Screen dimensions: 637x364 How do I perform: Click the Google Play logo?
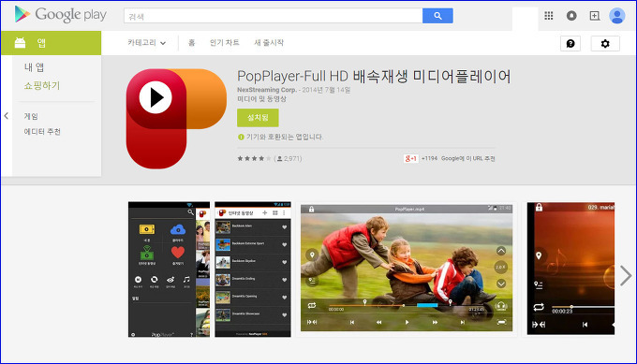pyautogui.click(x=61, y=15)
